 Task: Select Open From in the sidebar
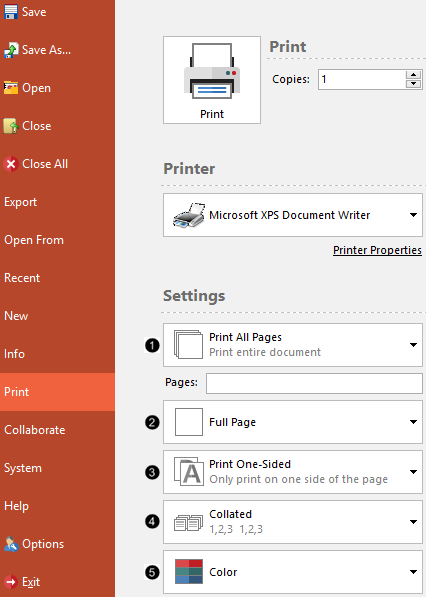(x=57, y=240)
